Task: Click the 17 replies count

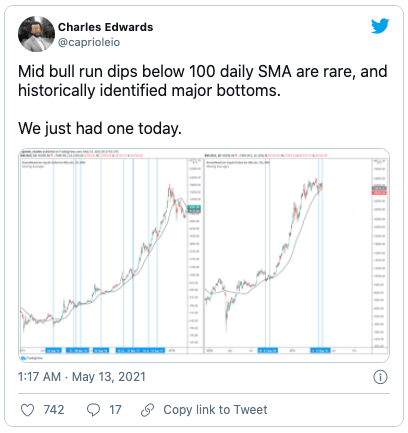Action: click(x=115, y=410)
